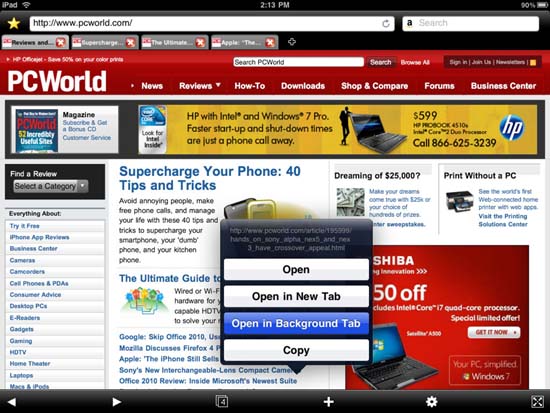The image size is (550, 413).
Task: Click the HP Officejet promo link
Action: click(67, 60)
